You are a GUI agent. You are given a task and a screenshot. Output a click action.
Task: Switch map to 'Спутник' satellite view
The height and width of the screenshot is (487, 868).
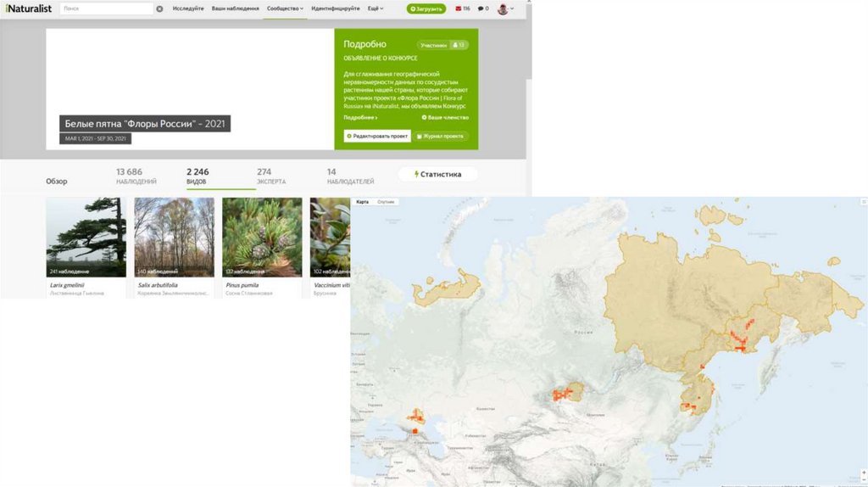click(386, 202)
